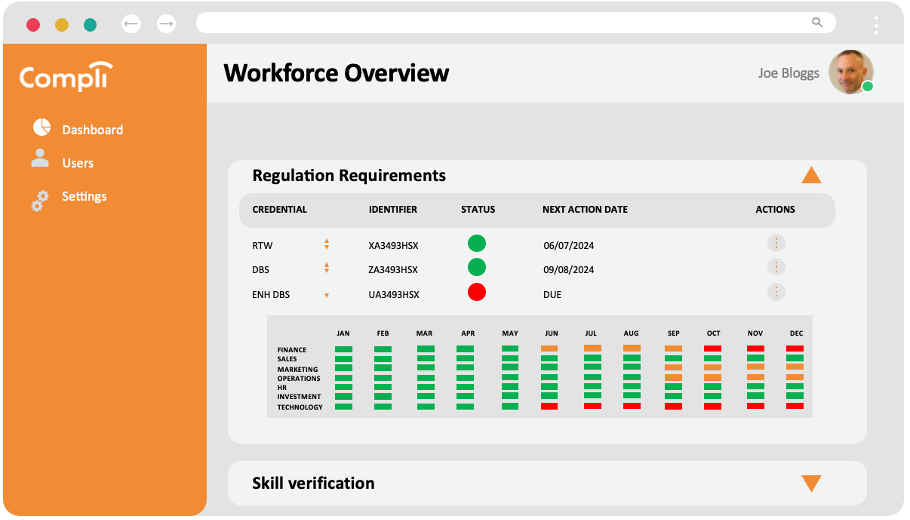Click the IDENTIFIER column header
Screen dimensions: 910x520
[x=393, y=210]
